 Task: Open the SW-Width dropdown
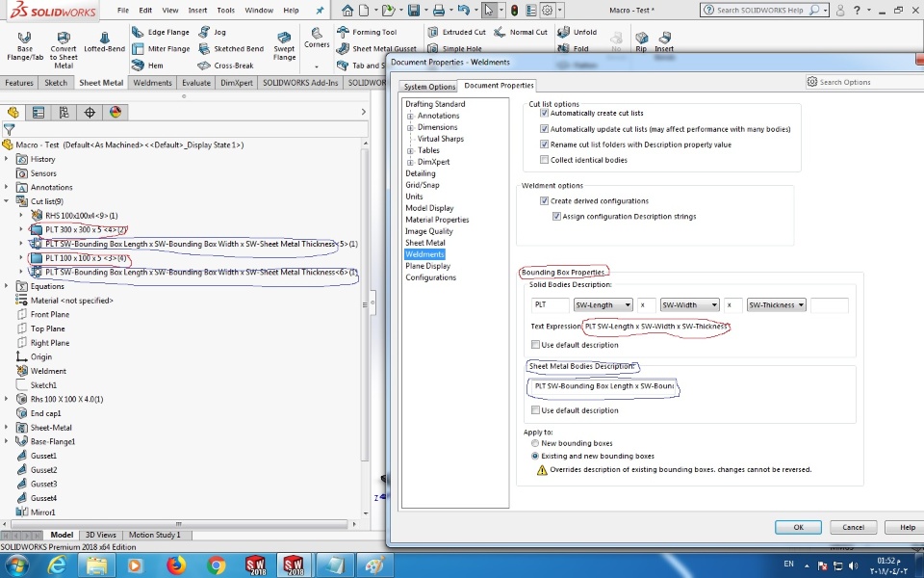pos(689,305)
